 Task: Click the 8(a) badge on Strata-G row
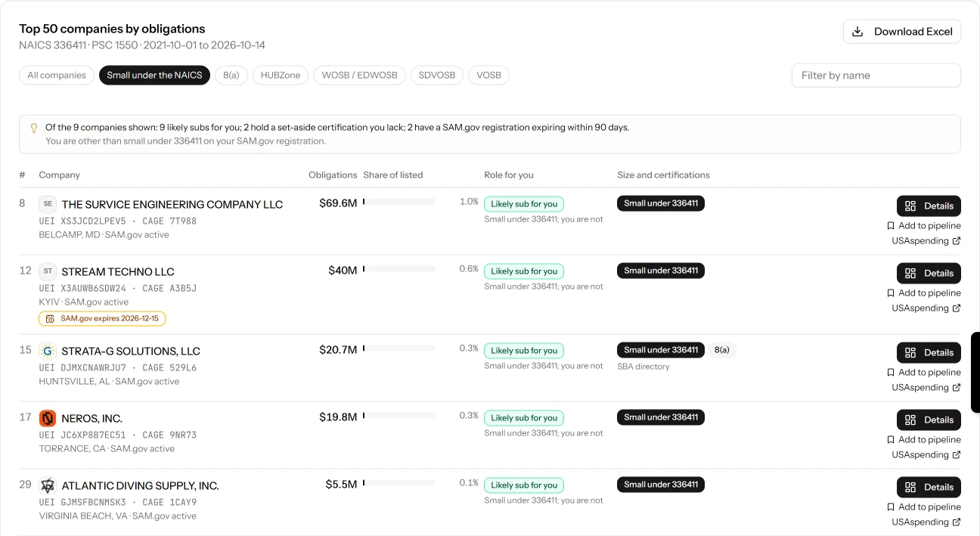pos(721,350)
